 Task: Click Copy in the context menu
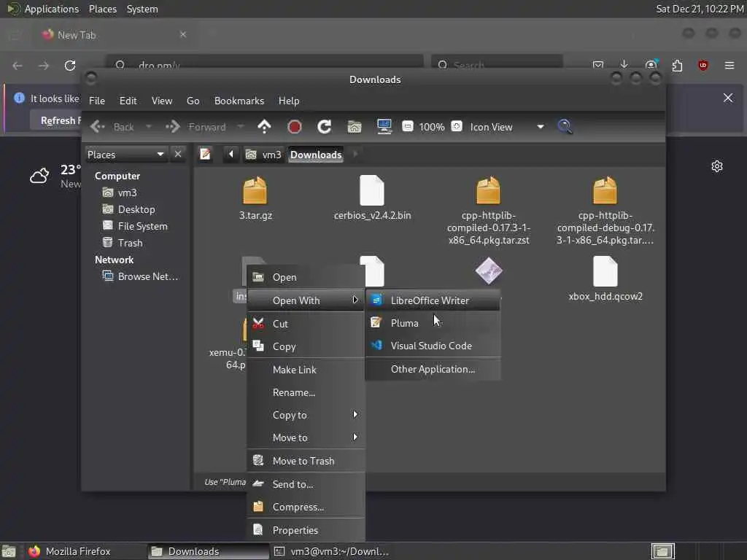(306, 346)
